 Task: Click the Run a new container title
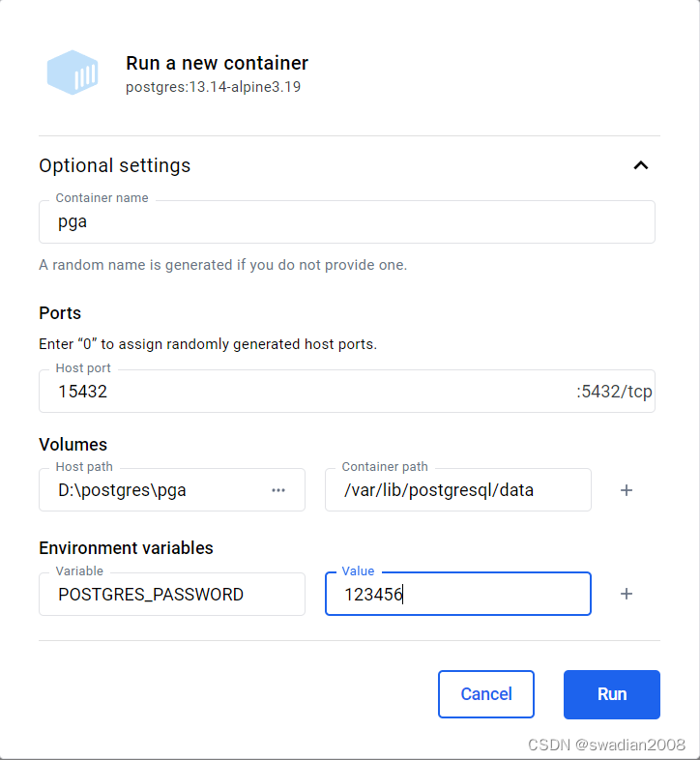point(217,63)
